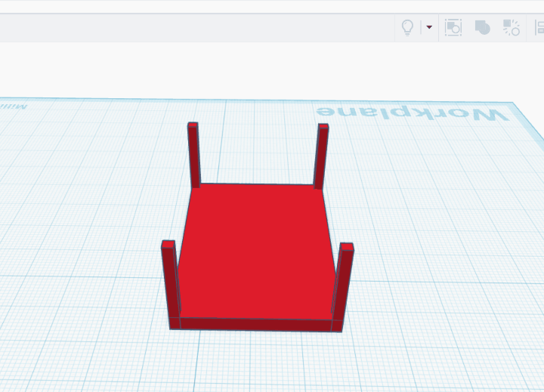Viewport: 544px width, 392px height.
Task: Open the dropdown arrow beside the lightbulb
Action: [x=429, y=27]
